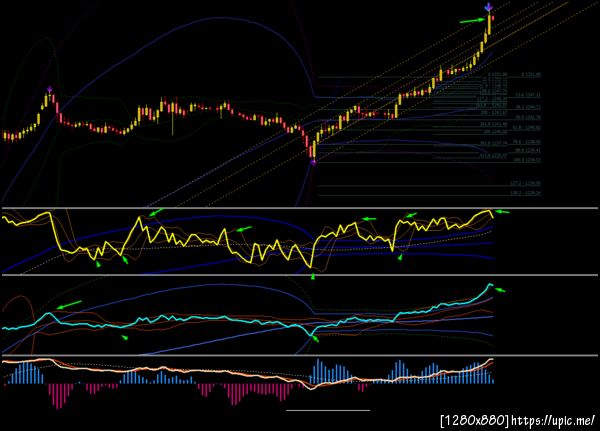Select the yellow oscillator line's final peak
This screenshot has width=600, height=431.
[487, 211]
